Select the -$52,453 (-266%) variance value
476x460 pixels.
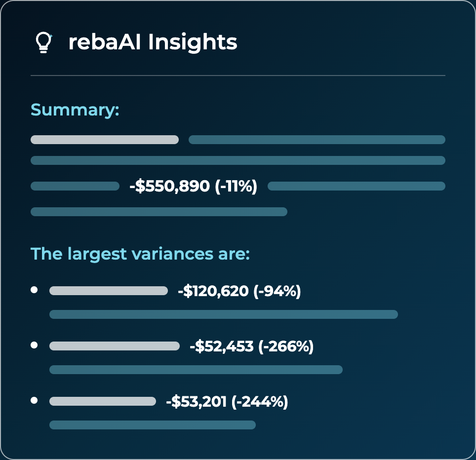[251, 346]
